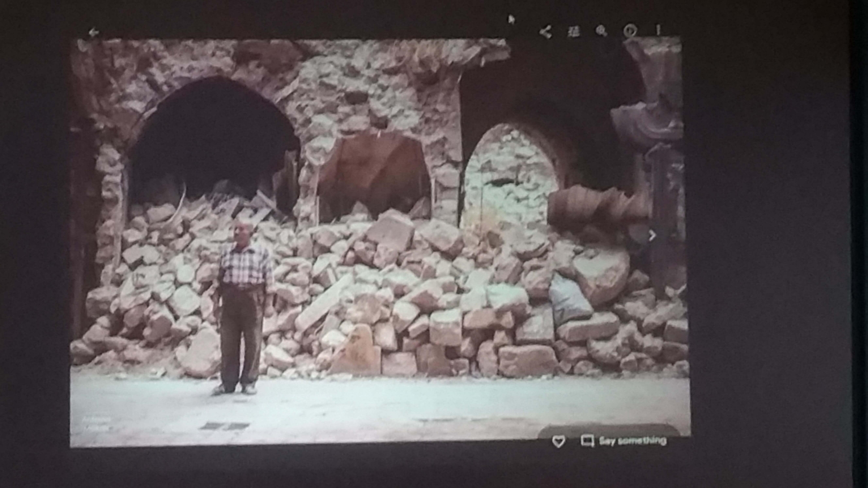This screenshot has height=488, width=868.
Task: Open the three-dot more options menu
Action: [658, 30]
